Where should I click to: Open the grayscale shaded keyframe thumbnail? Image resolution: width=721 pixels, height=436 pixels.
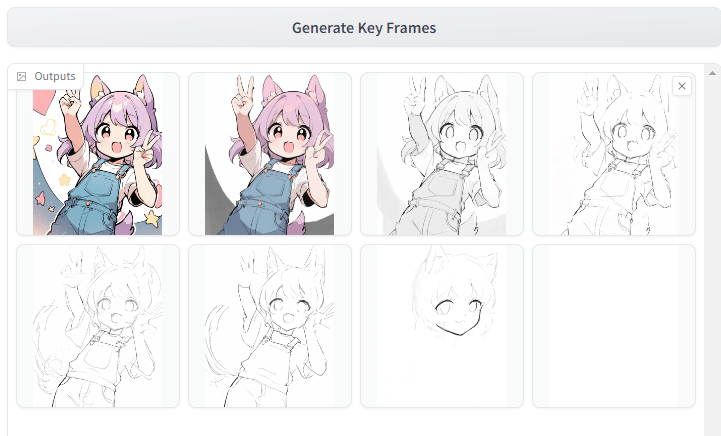pos(442,154)
